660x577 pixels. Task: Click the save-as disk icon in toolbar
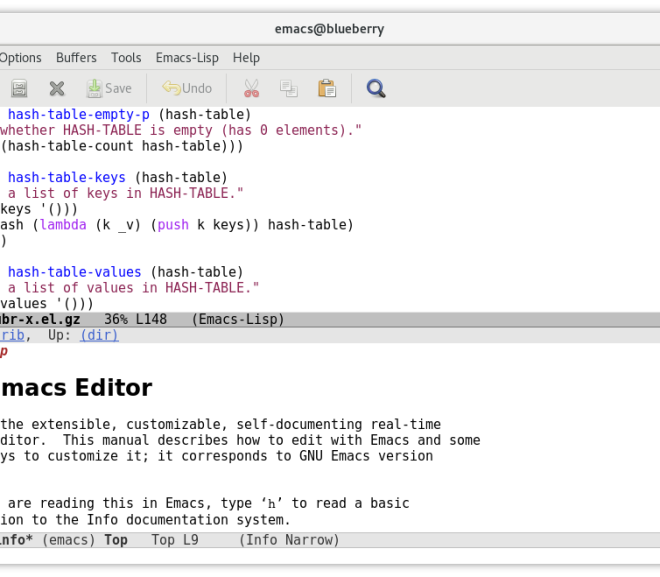coord(19,88)
